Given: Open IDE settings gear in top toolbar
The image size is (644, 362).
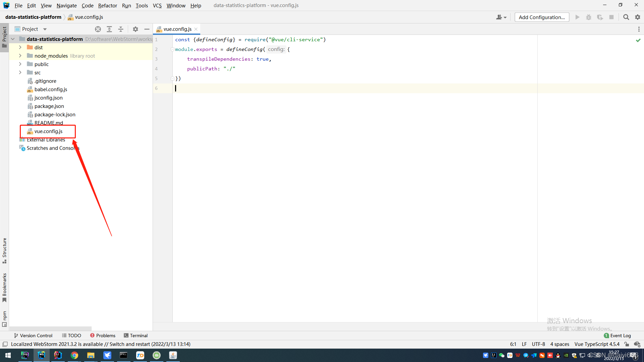Looking at the screenshot, I should point(638,17).
